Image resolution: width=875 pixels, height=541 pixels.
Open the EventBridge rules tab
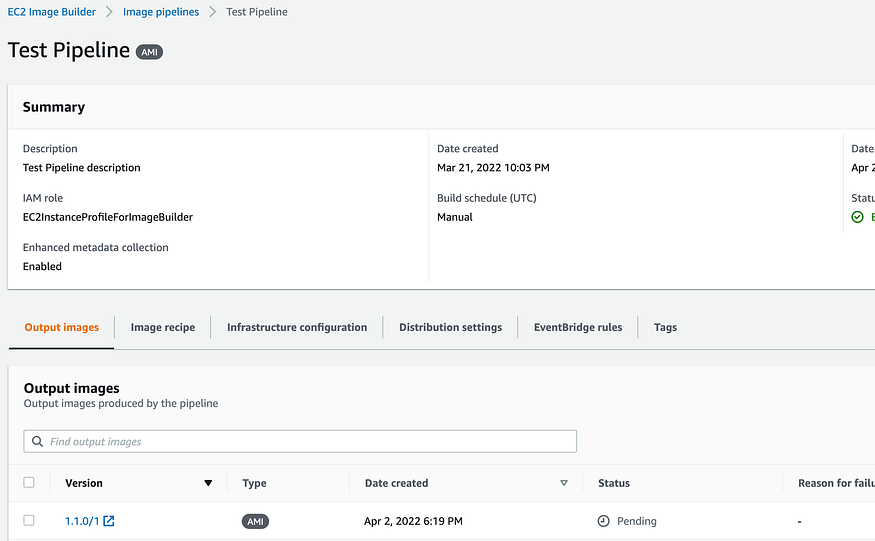[578, 327]
